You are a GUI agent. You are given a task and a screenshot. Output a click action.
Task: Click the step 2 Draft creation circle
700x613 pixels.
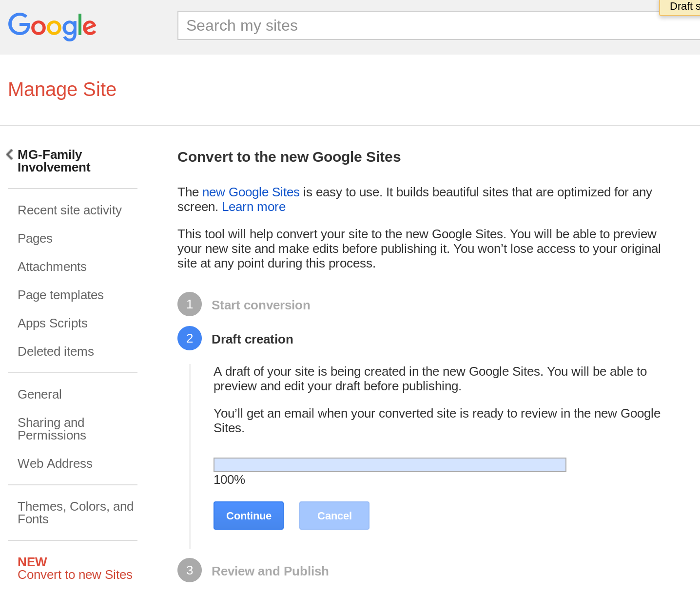(190, 338)
